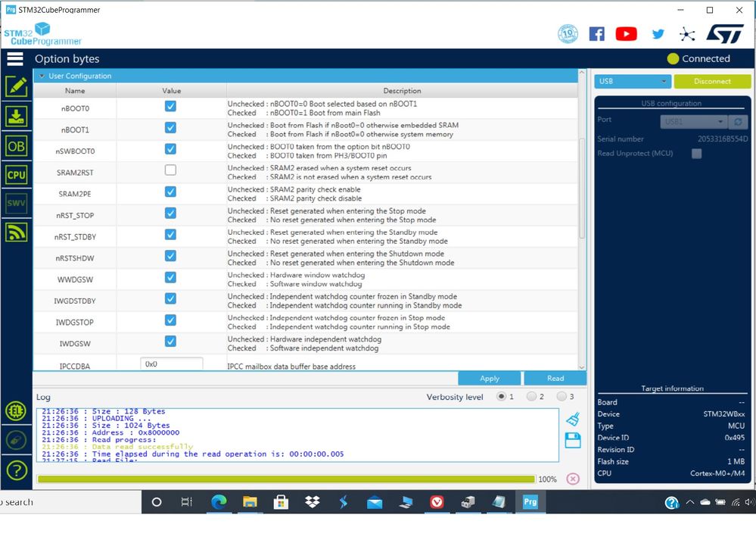Viewport: 756px width, 543px height.
Task: Uncheck the nSWBOOT0 option
Action: pyautogui.click(x=170, y=148)
